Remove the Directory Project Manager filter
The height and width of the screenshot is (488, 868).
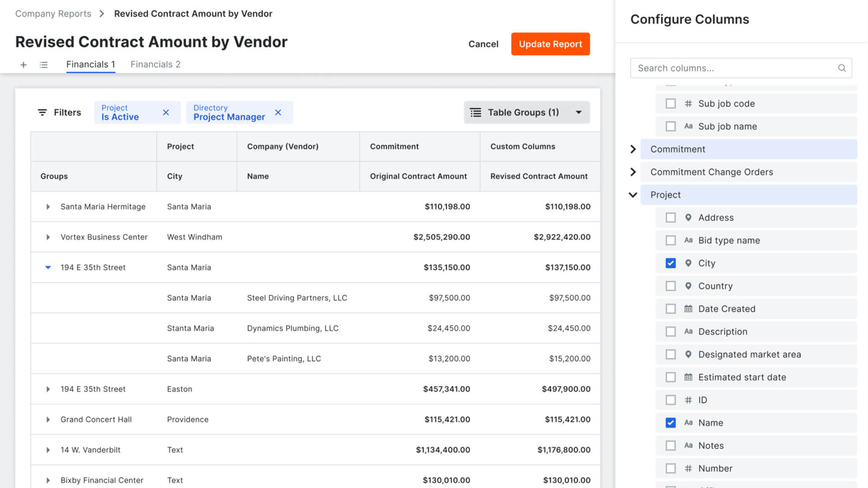278,113
